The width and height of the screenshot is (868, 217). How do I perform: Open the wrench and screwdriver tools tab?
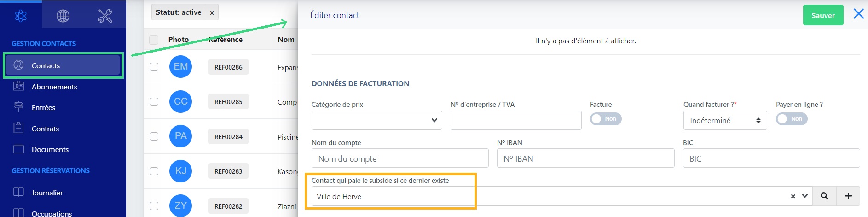point(105,16)
